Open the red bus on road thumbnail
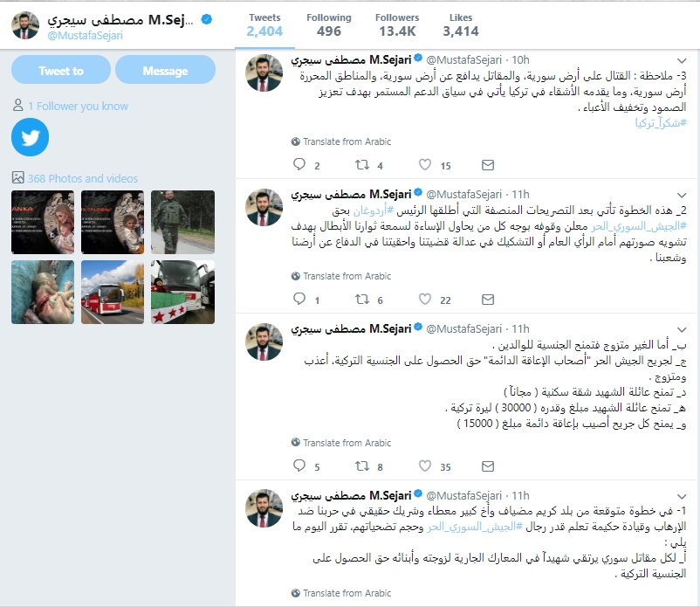 pos(113,292)
